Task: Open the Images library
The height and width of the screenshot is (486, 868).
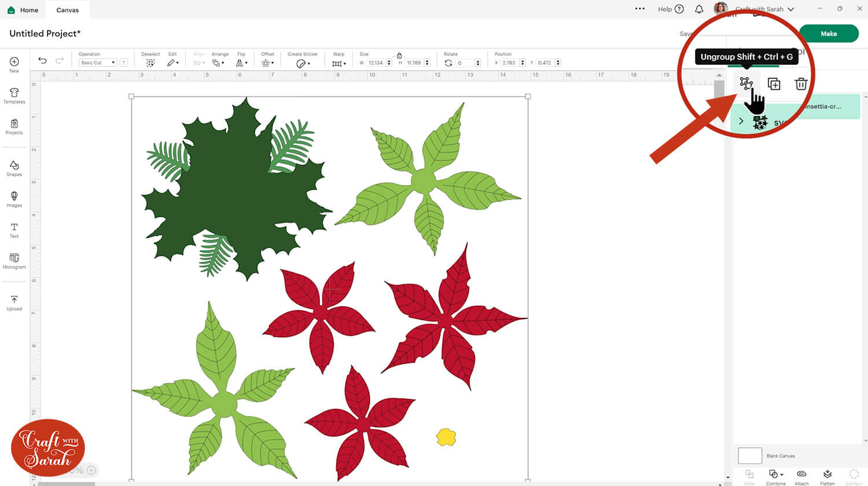Action: (x=14, y=199)
